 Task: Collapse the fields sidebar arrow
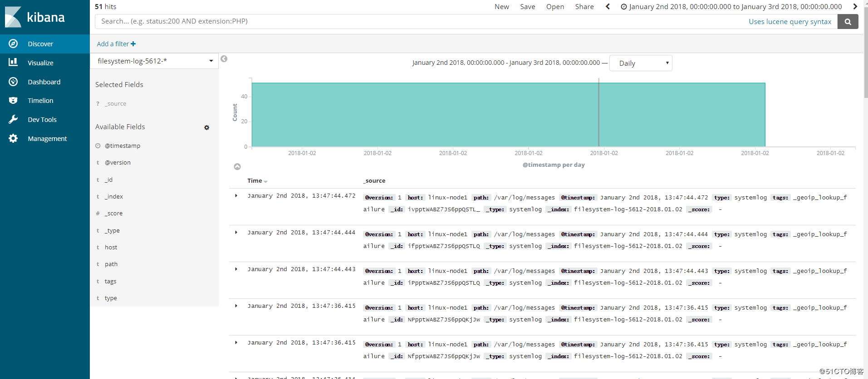point(224,59)
